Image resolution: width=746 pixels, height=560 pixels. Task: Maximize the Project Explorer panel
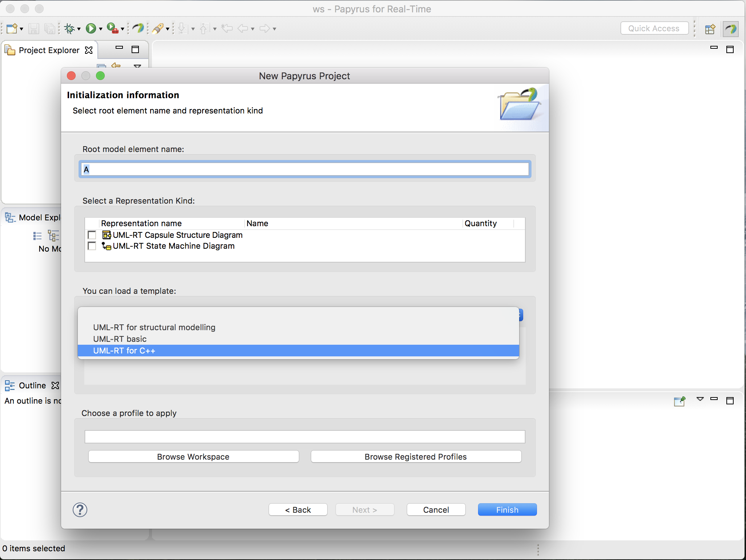(135, 49)
